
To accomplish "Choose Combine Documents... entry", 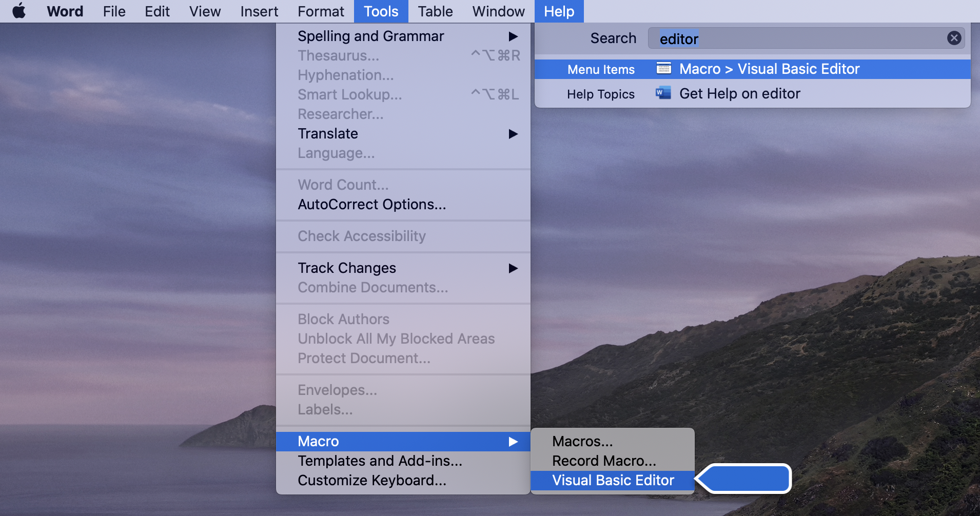I will coord(403,288).
